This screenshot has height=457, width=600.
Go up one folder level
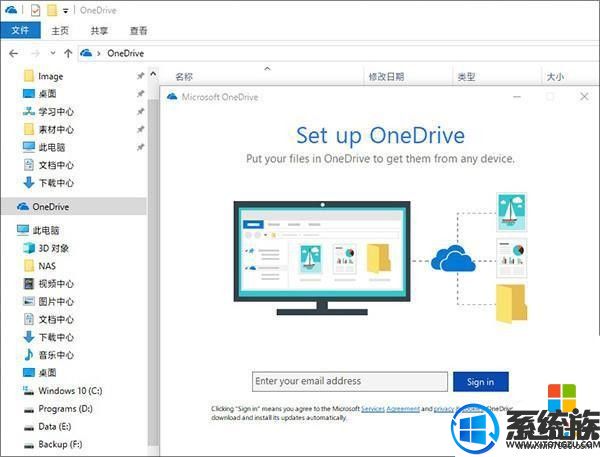click(x=68, y=53)
